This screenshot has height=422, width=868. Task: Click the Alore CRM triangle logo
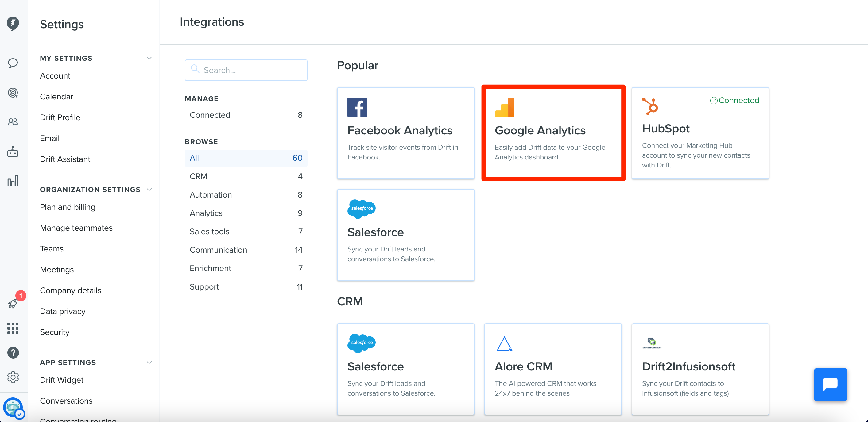pos(504,344)
